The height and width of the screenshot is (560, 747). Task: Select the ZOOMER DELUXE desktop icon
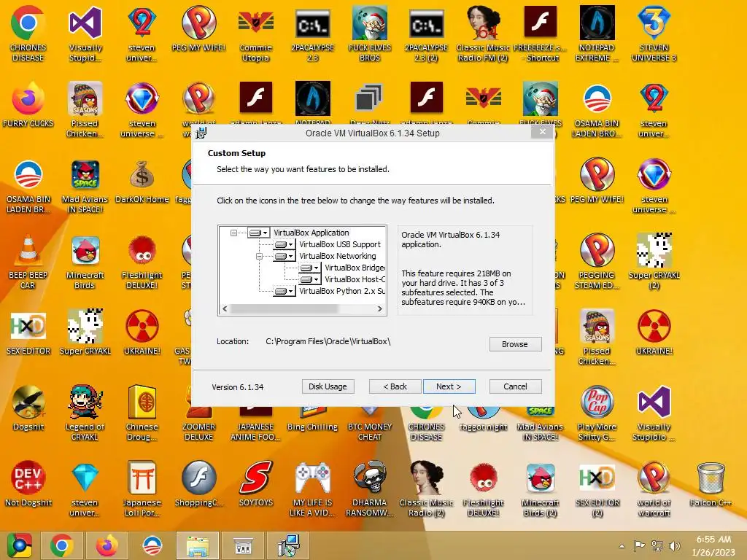198,424
